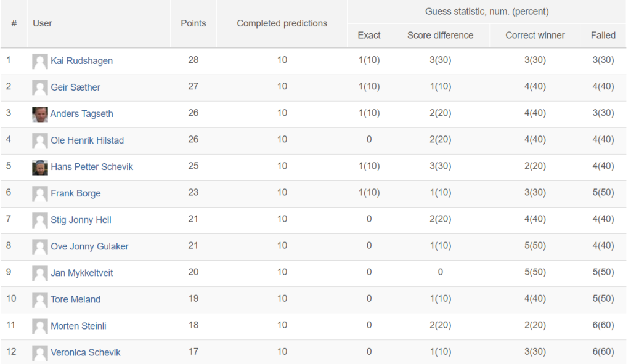Click Kai Rudshagen's avatar icon
631x364 pixels.
(x=40, y=61)
